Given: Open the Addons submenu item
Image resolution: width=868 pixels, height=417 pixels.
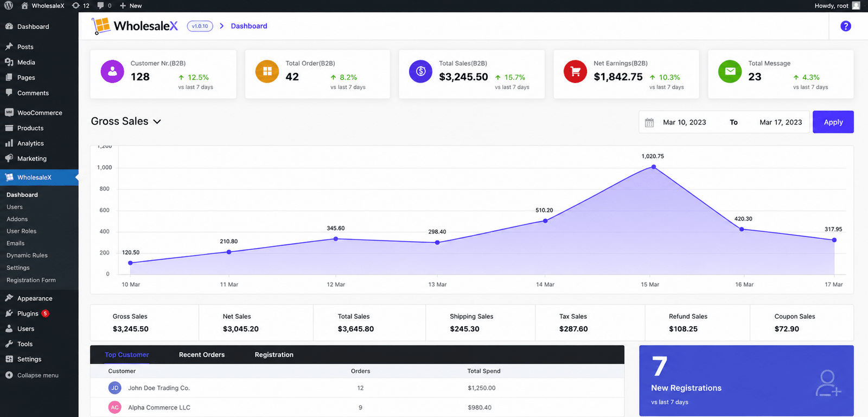Looking at the screenshot, I should [17, 219].
